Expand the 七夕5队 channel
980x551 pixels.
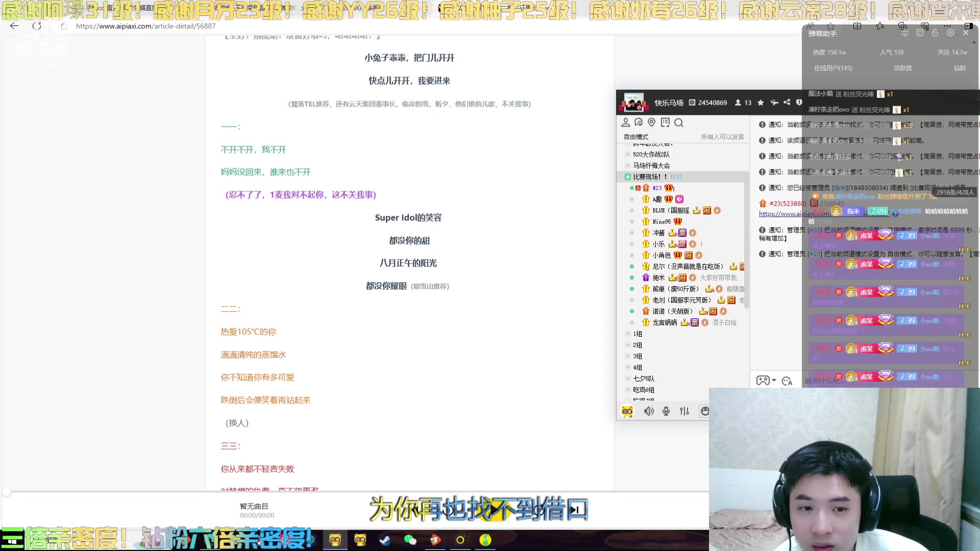(643, 379)
